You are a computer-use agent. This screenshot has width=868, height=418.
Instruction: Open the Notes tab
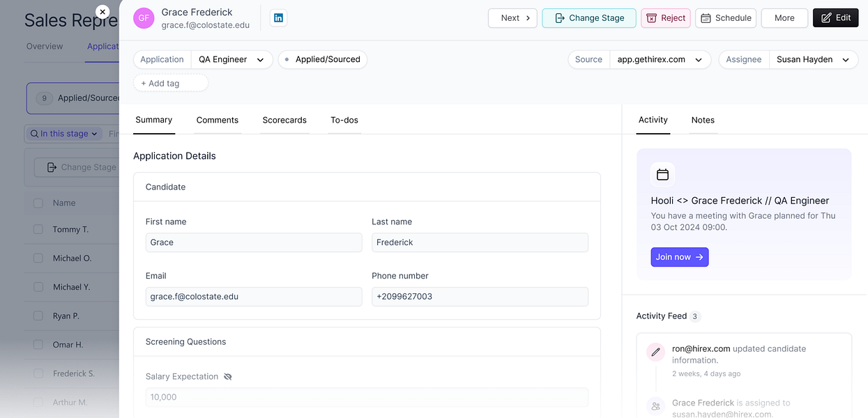(703, 120)
